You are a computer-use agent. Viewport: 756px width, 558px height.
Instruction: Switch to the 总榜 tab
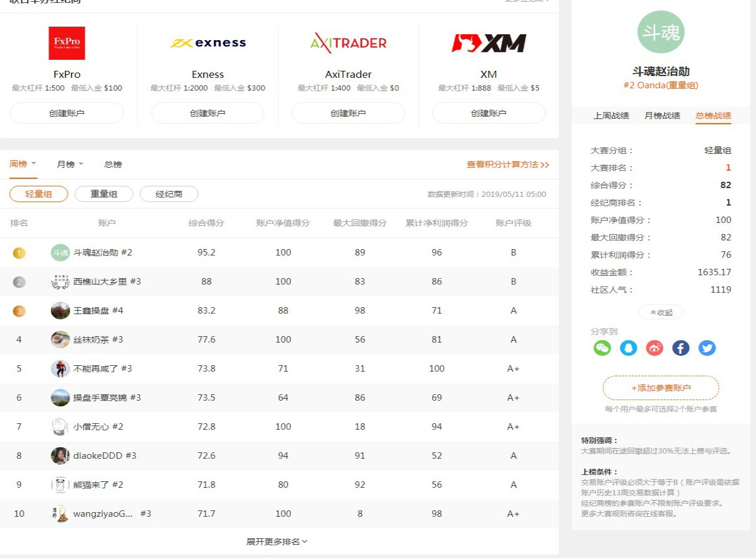click(x=113, y=164)
